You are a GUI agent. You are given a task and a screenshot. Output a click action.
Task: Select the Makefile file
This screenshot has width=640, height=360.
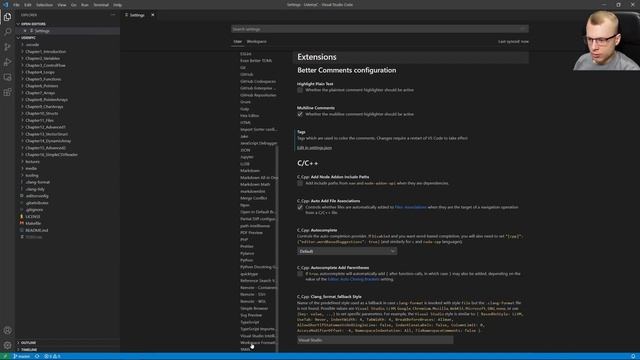(x=33, y=223)
